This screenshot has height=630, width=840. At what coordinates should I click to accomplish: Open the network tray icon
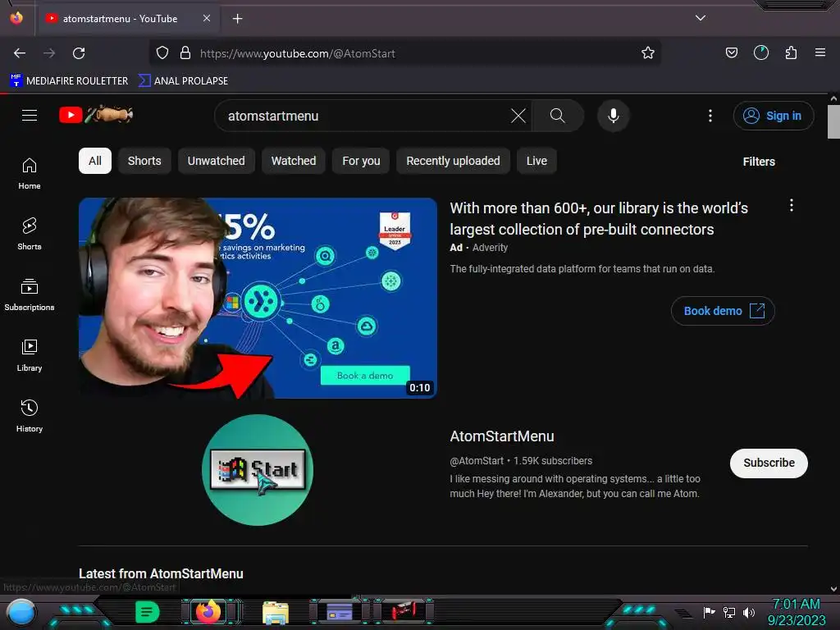[x=728, y=612]
